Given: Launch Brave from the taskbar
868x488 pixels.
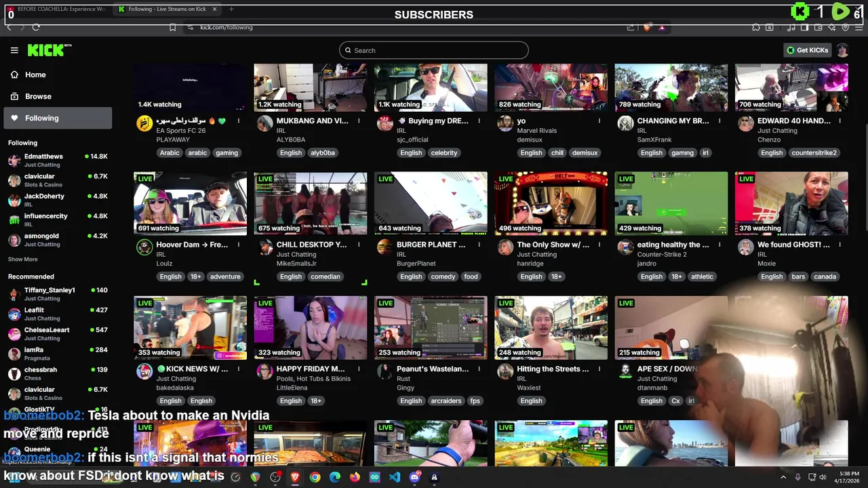Looking at the screenshot, I should [x=295, y=477].
